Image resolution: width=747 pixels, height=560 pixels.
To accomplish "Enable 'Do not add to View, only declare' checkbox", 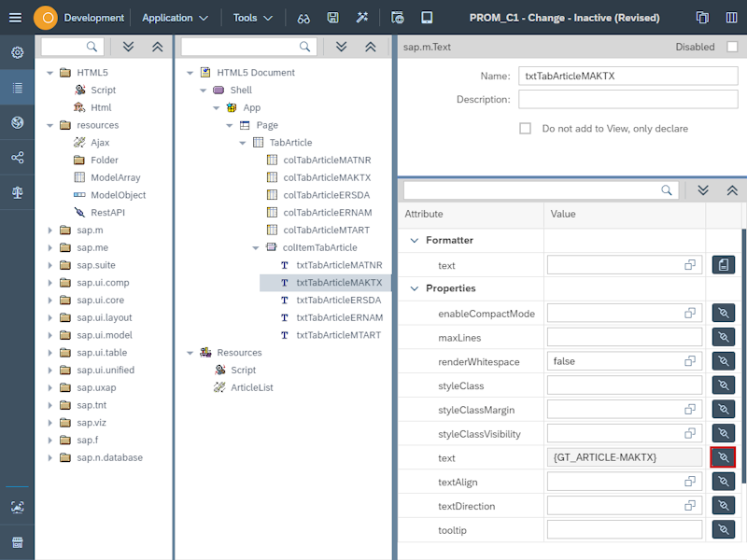I will [x=528, y=130].
